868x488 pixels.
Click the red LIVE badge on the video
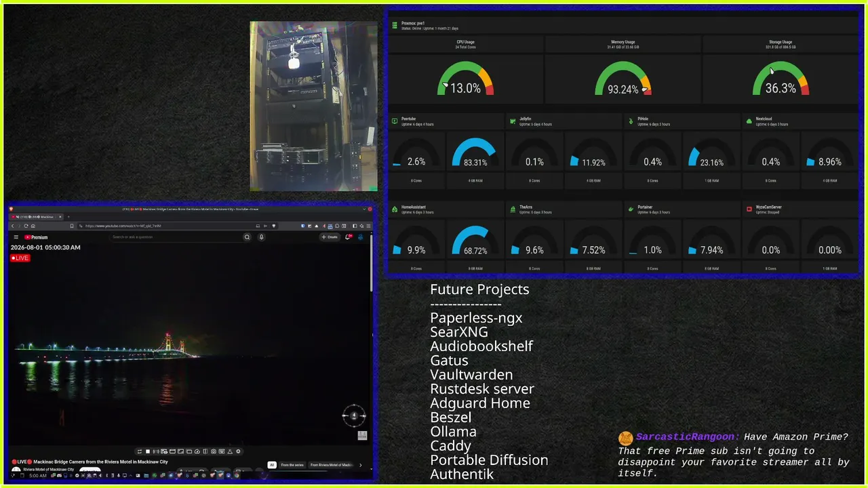click(20, 258)
